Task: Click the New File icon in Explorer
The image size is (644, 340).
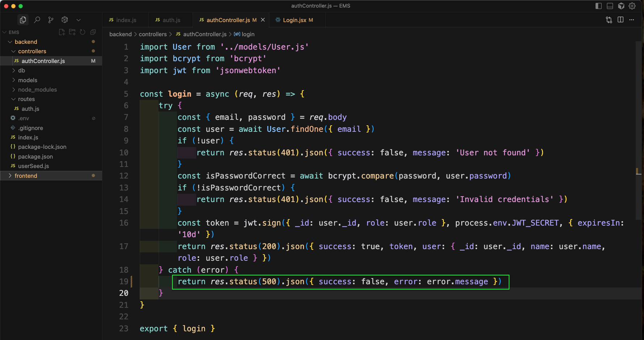Action: point(62,32)
